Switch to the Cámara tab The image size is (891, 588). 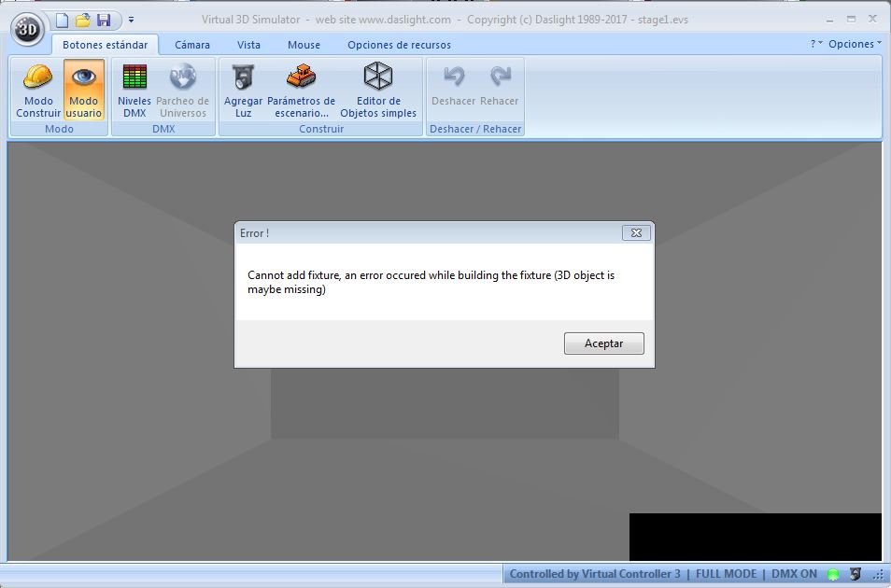coord(192,45)
